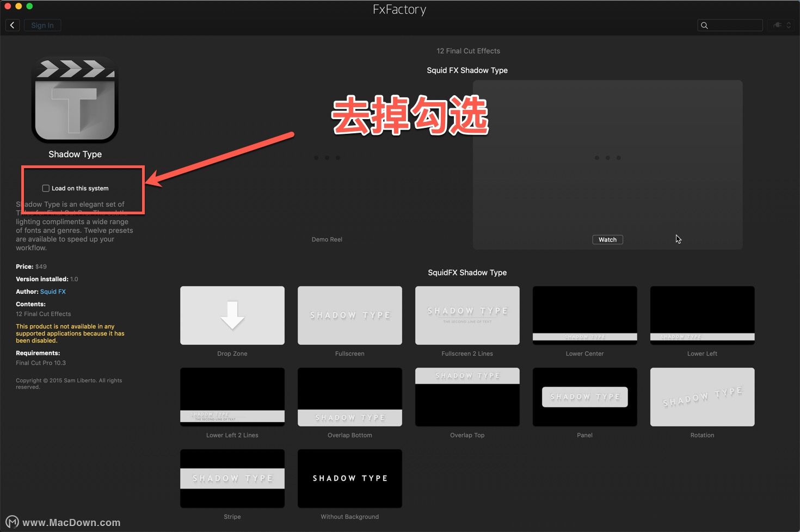Select the Overlap Top preset thumbnail
Viewport: 800px width, 532px height.
tap(467, 397)
